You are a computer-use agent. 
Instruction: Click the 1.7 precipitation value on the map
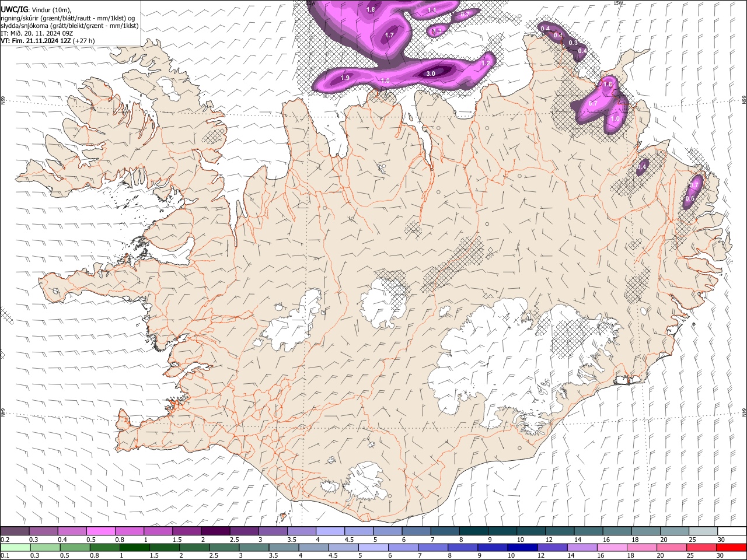pyautogui.click(x=389, y=35)
